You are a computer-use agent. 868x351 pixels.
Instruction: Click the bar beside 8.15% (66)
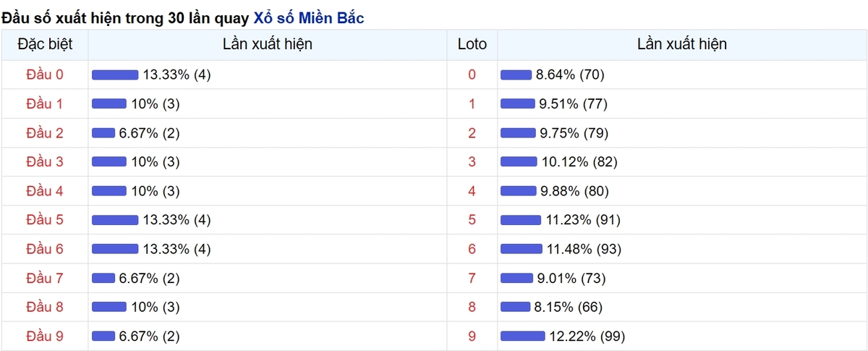[x=515, y=307]
